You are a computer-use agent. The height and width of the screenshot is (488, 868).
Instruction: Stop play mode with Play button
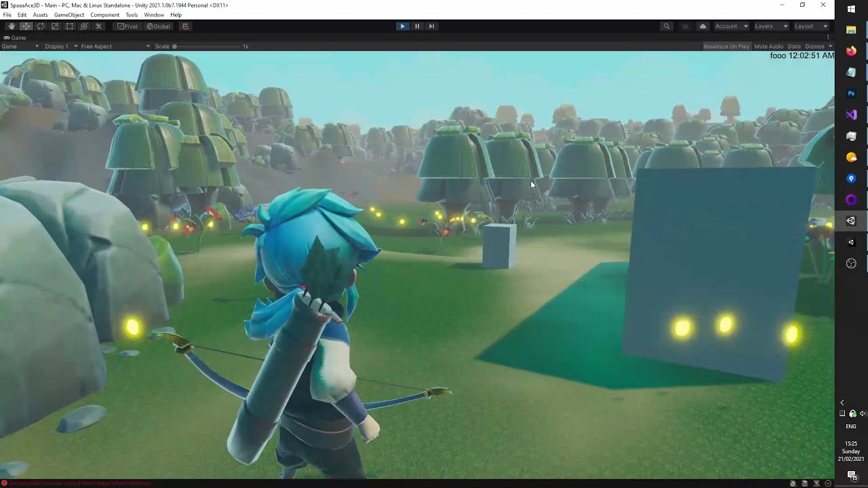[402, 26]
